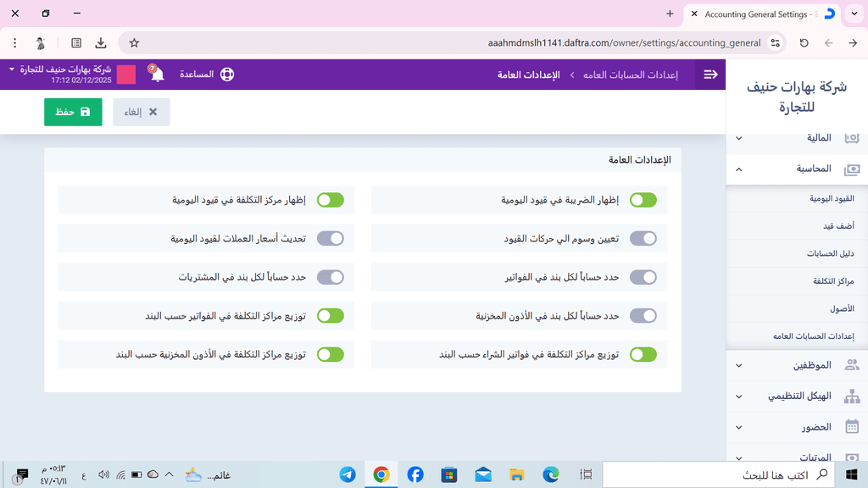Expand the الموظفين sidebar section
Viewport: 868px width, 488px height.
click(x=738, y=365)
